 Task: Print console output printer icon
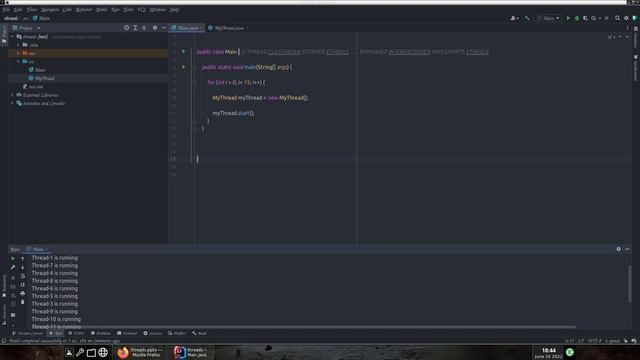(x=22, y=293)
